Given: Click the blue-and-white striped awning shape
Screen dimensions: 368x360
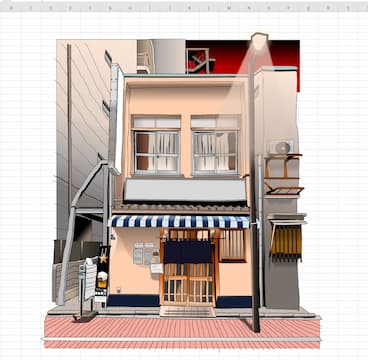Looking at the screenshot, I should (x=179, y=221).
